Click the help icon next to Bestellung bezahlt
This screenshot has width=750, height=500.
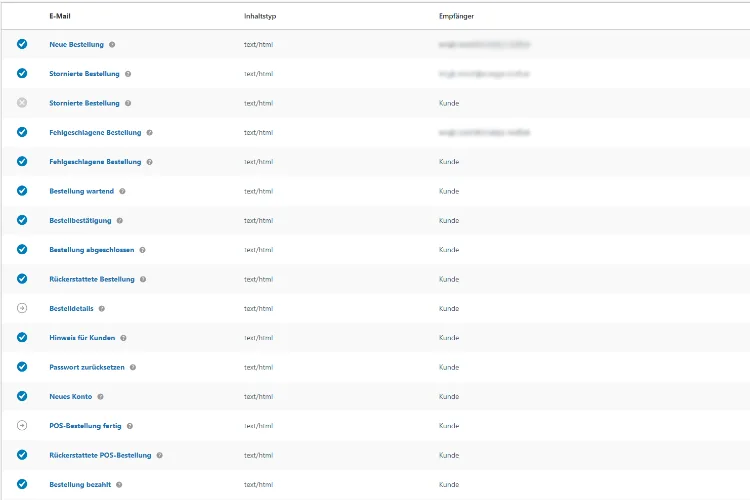tap(119, 485)
